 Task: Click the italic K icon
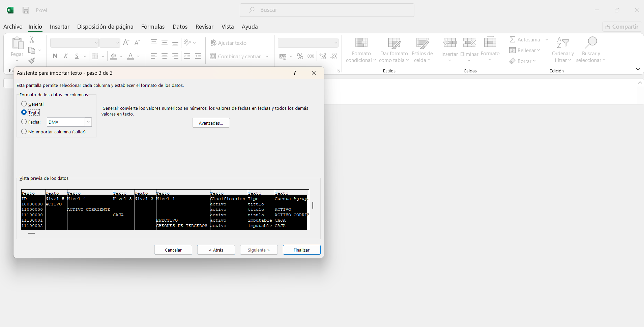(x=66, y=56)
